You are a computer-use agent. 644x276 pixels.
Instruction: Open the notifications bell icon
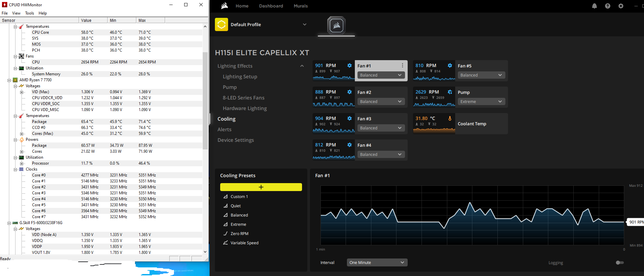click(x=594, y=6)
